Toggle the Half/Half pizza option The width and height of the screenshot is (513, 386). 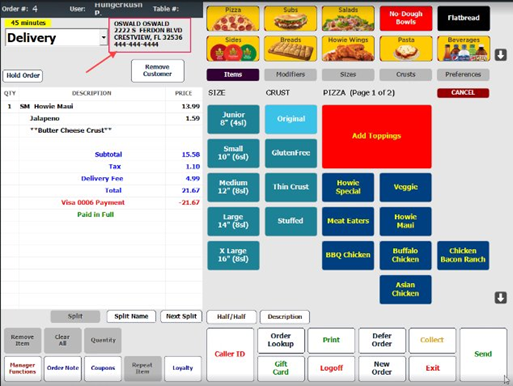[231, 317]
